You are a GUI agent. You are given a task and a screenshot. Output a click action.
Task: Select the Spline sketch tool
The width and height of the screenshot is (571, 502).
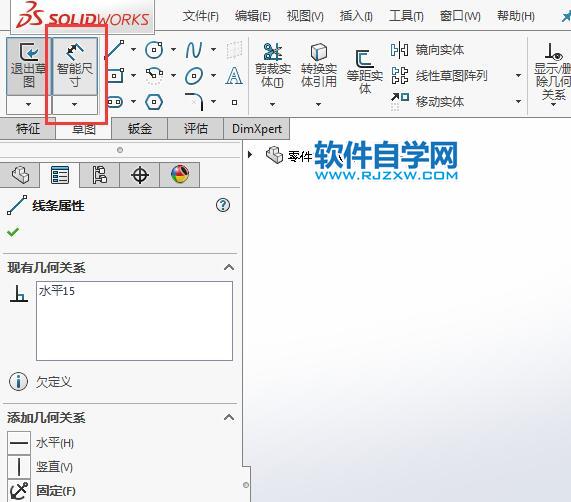tap(194, 50)
